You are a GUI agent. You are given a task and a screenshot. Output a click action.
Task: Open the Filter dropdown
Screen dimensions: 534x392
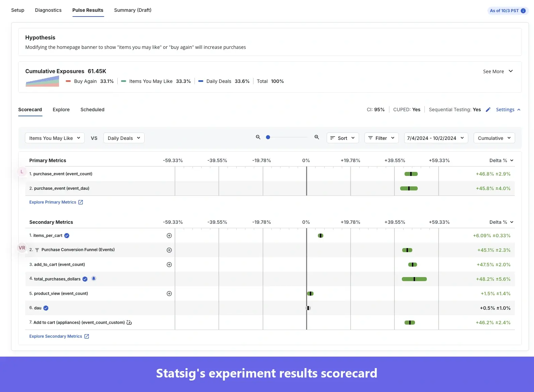coord(382,138)
